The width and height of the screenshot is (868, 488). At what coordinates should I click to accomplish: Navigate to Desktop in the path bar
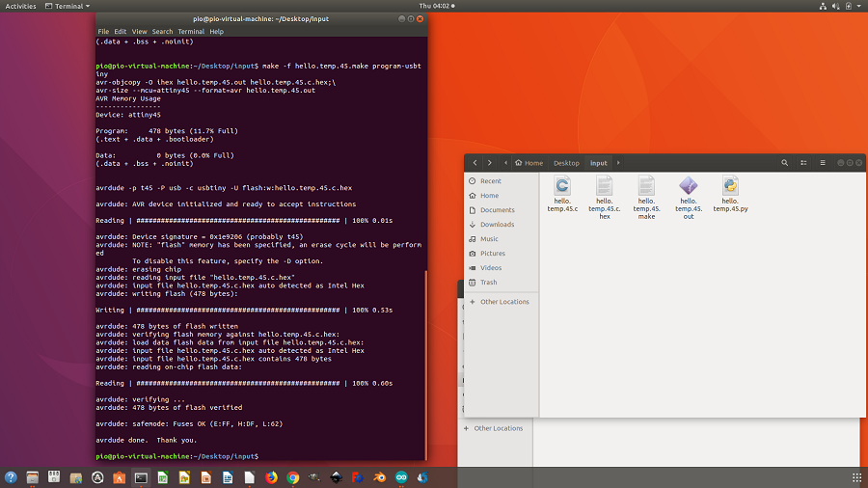pos(566,163)
